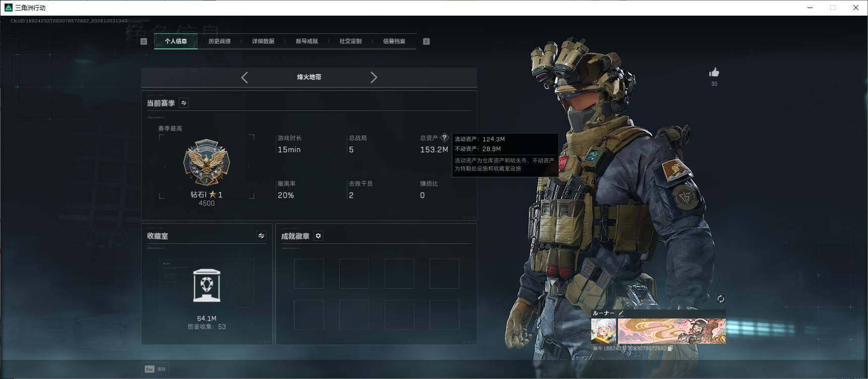868x379 pixels.
Task: Click the right arrow beside 烽火地带
Action: pos(374,77)
